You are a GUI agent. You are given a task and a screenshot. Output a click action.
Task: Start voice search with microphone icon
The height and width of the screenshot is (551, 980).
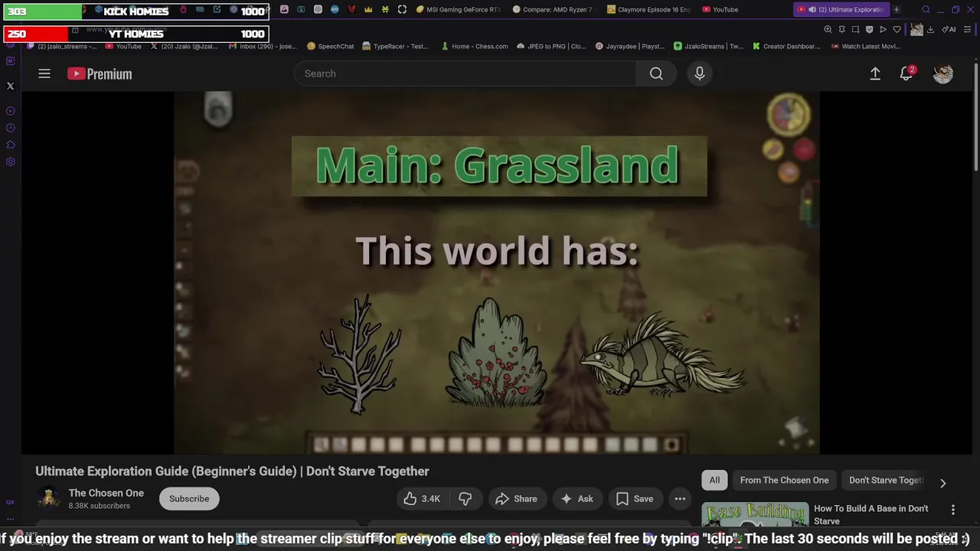point(699,73)
